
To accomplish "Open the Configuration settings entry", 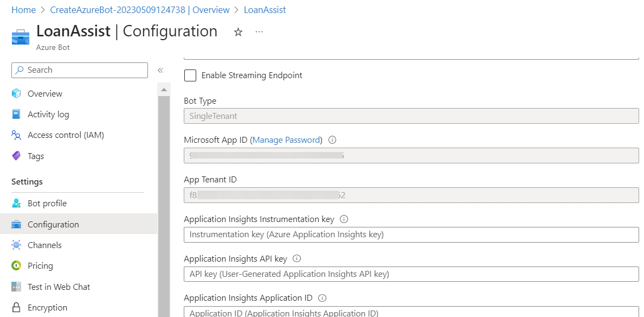I will click(54, 224).
